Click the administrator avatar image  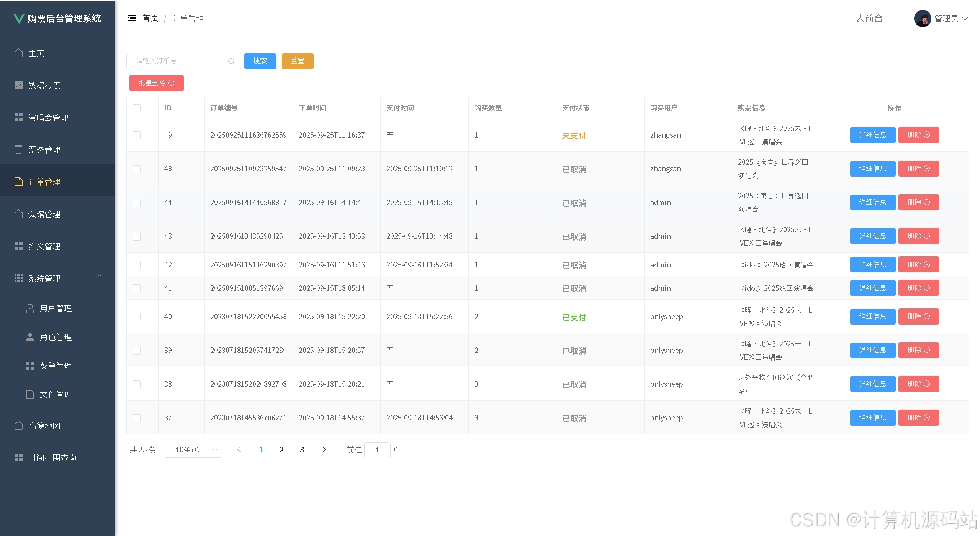[923, 18]
